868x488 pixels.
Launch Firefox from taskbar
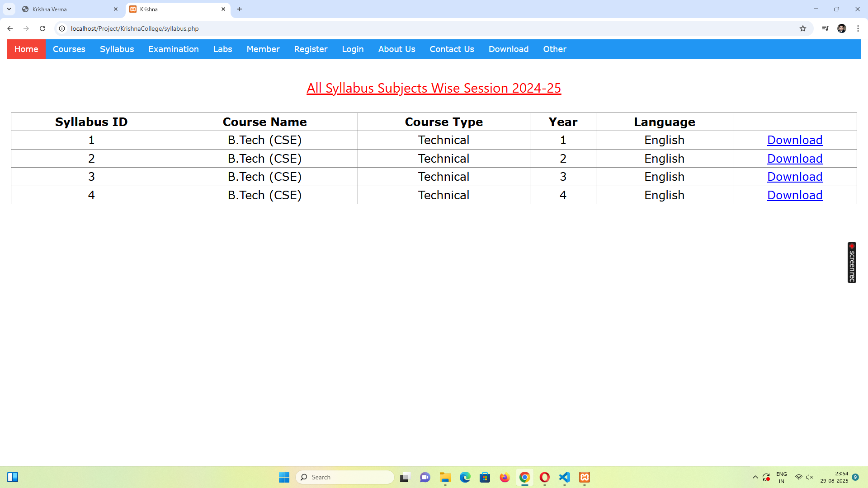click(505, 477)
